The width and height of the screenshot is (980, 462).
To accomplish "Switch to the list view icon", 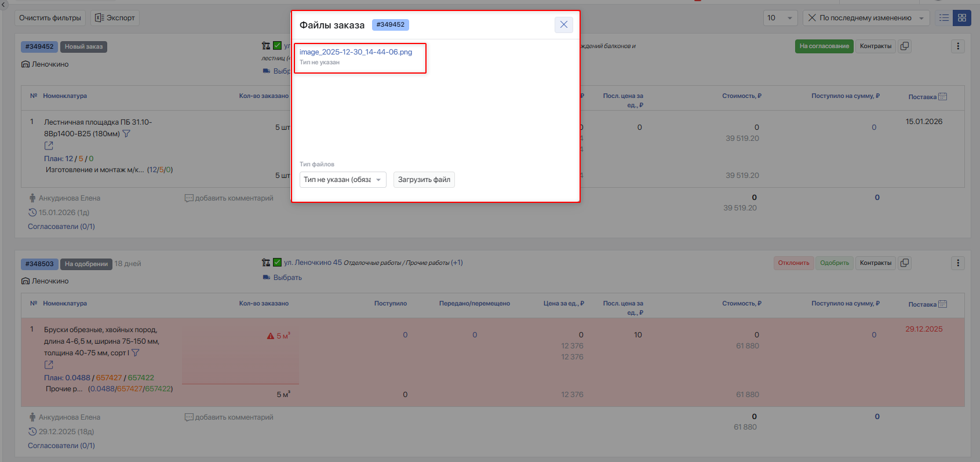I will click(x=944, y=18).
